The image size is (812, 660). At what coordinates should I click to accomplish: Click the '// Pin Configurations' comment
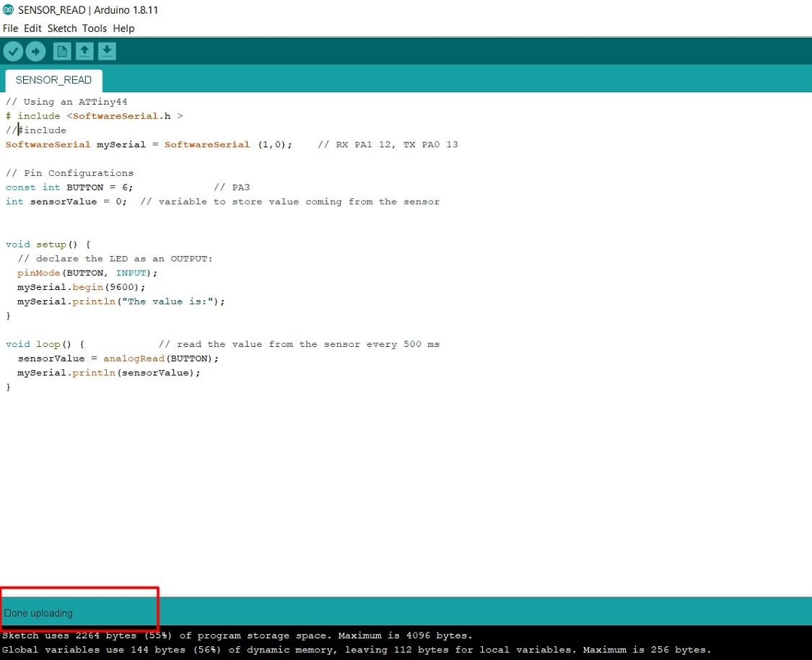pyautogui.click(x=69, y=173)
